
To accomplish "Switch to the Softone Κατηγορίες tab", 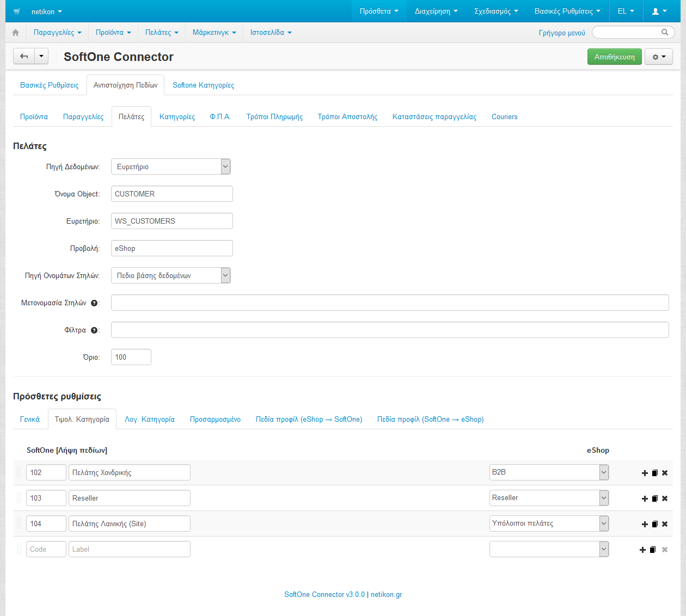I will pyautogui.click(x=203, y=85).
